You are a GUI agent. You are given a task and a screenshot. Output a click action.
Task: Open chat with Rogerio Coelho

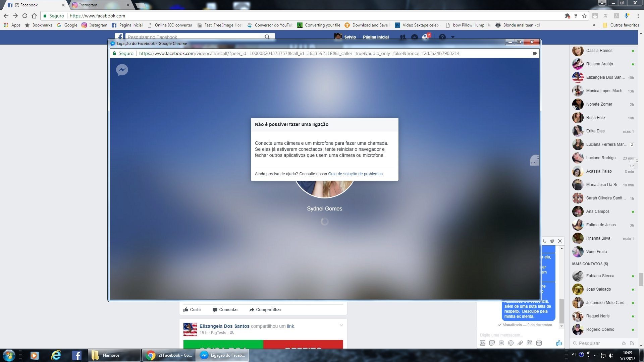603,329
